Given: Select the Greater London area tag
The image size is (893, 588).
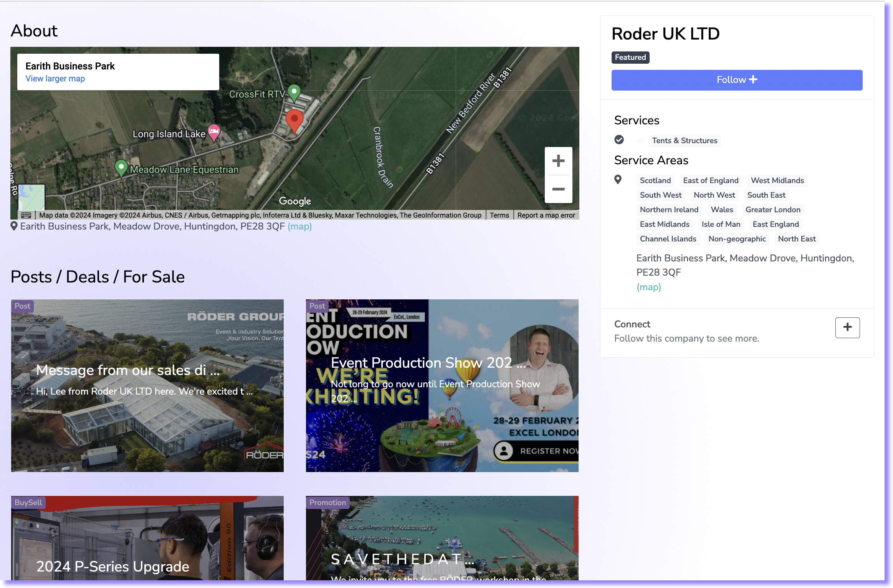Looking at the screenshot, I should [773, 210].
